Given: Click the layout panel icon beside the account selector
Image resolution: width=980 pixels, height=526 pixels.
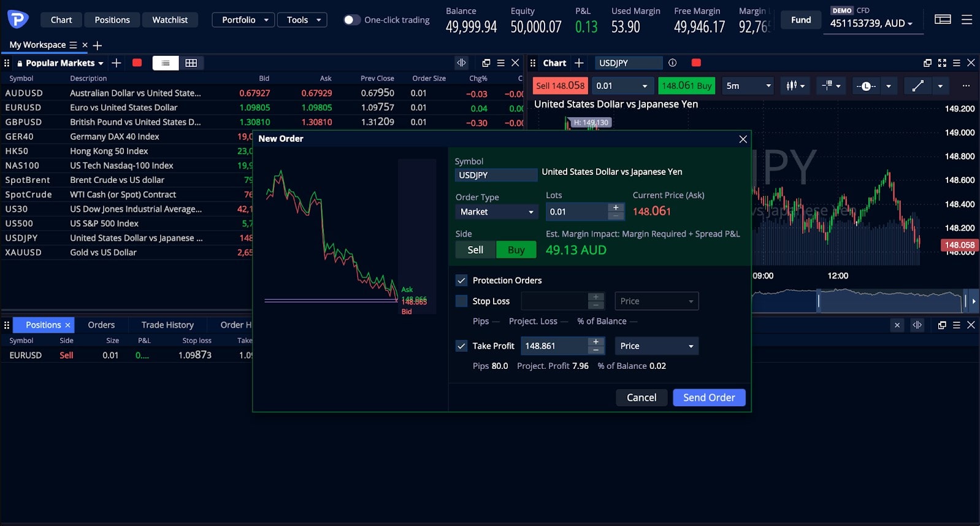Looking at the screenshot, I should (x=943, y=20).
